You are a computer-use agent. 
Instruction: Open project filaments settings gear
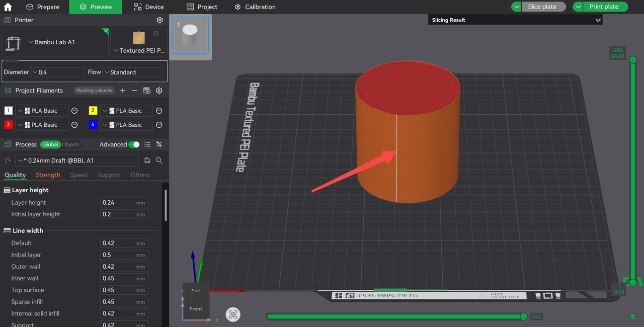tap(159, 91)
